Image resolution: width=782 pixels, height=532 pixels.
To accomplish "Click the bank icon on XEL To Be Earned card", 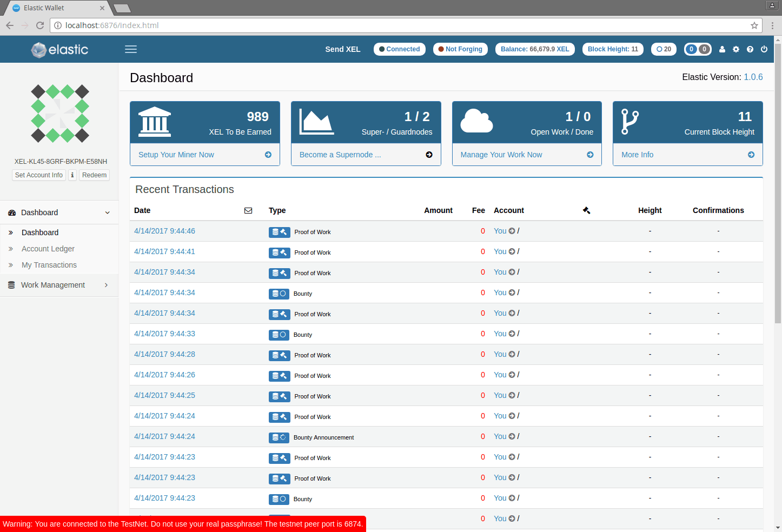I will pos(155,121).
